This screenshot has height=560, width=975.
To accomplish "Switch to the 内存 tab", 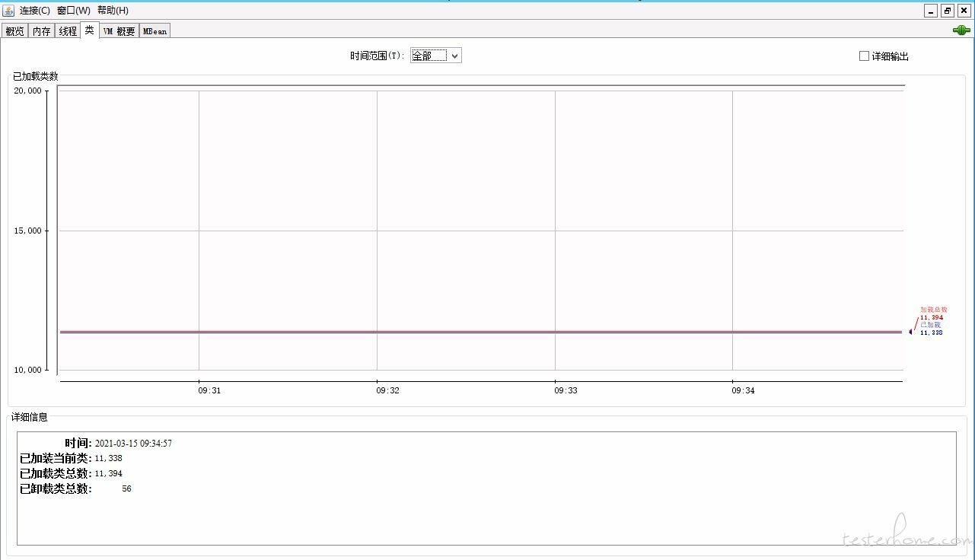I will 41,31.
